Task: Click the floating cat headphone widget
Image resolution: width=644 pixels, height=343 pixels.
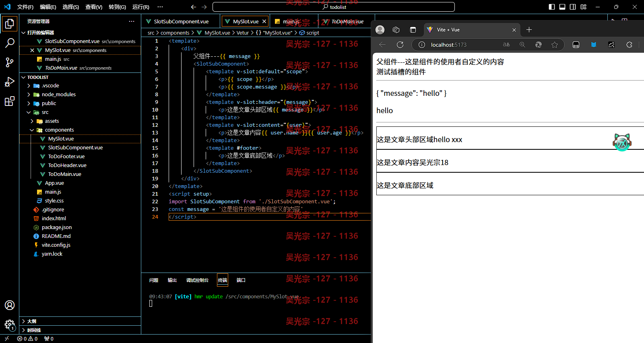Action: [x=622, y=142]
